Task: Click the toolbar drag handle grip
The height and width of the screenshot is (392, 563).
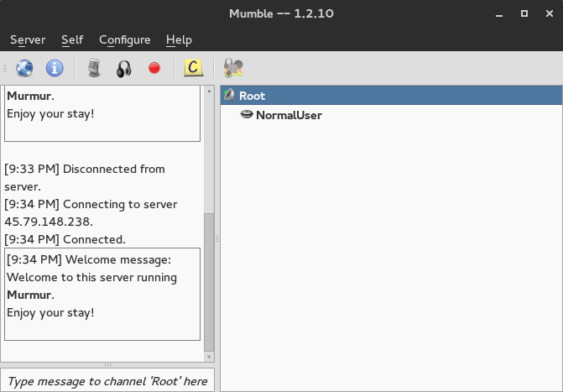Action: 5,68
